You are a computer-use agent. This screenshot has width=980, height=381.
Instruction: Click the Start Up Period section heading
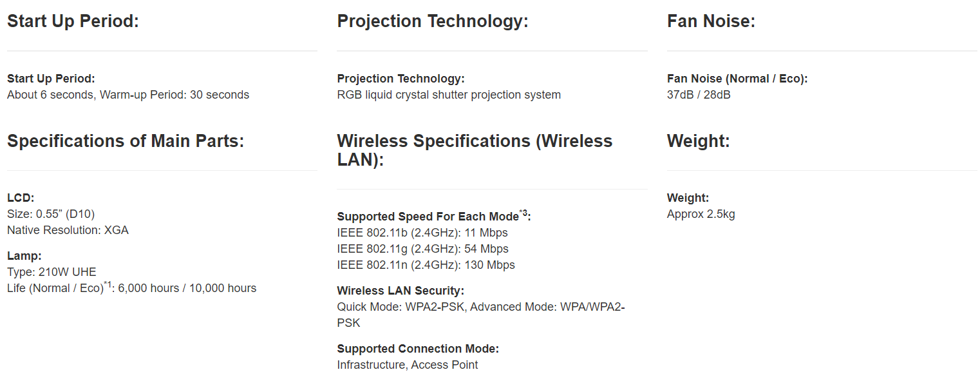point(73,21)
